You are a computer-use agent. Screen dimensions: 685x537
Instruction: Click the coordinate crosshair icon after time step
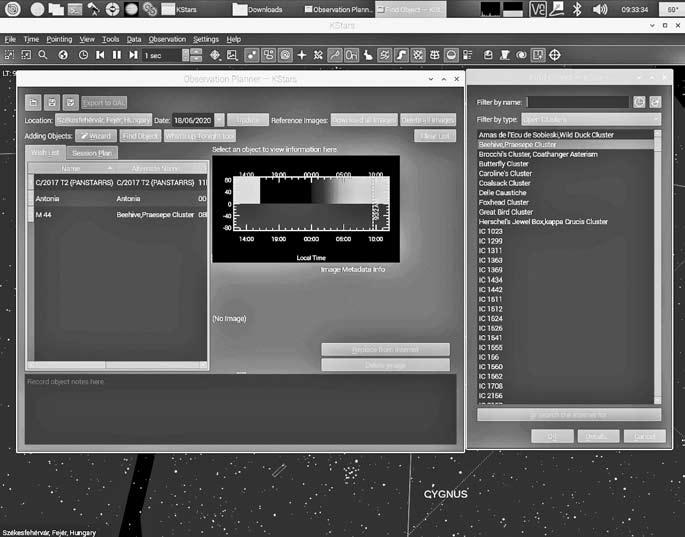pyautogui.click(x=215, y=55)
